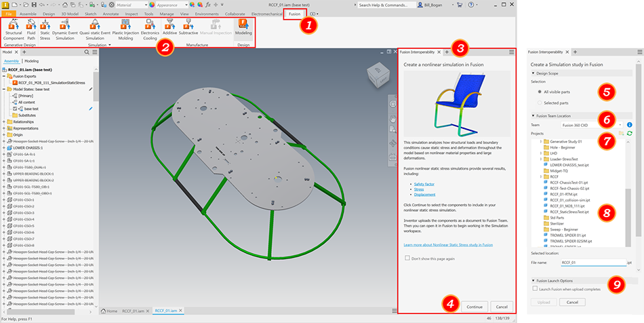Enable Launch Fusion when upload completes
The height and width of the screenshot is (323, 644).
tap(535, 288)
